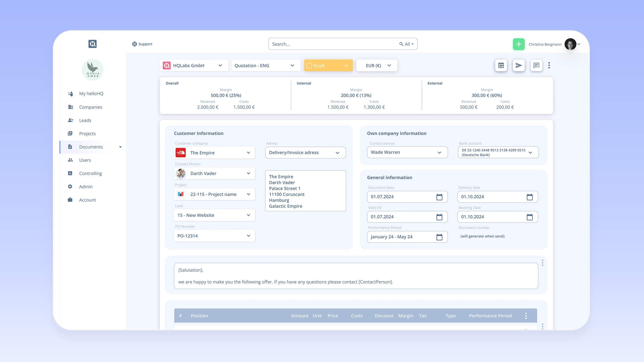Image resolution: width=644 pixels, height=362 pixels.
Task: Open the Wade Warren contact person dropdown
Action: 407,152
